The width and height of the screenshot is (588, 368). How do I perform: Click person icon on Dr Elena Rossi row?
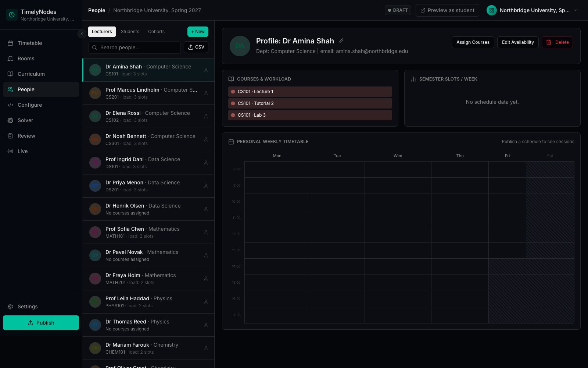(206, 116)
